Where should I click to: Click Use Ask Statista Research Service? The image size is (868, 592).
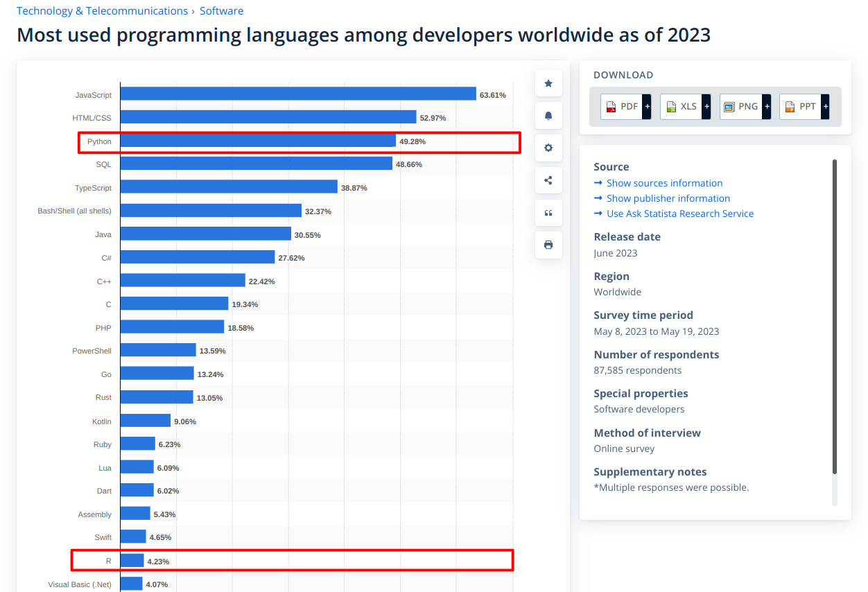pyautogui.click(x=679, y=214)
